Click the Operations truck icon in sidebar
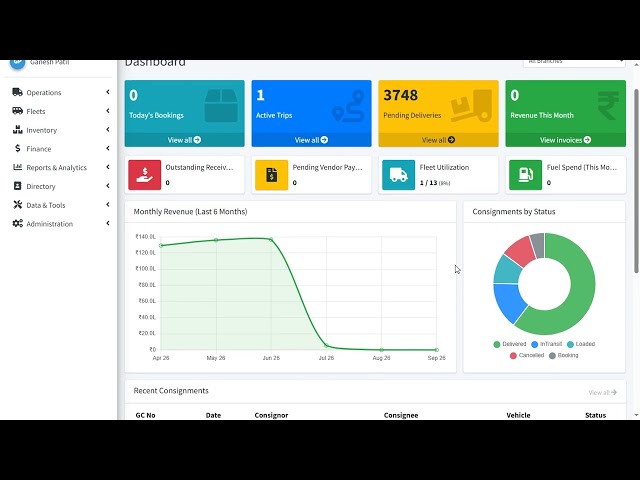Viewport: 640px width, 480px height. (x=17, y=92)
